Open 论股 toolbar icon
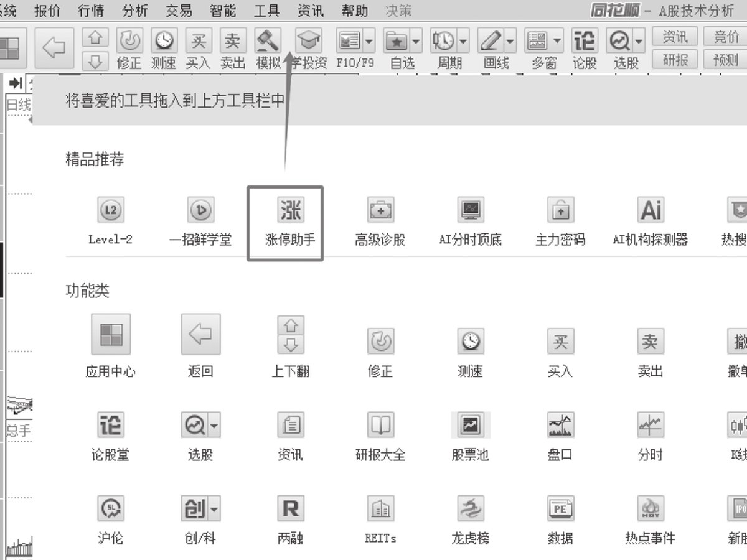The height and width of the screenshot is (560, 747). click(x=585, y=41)
